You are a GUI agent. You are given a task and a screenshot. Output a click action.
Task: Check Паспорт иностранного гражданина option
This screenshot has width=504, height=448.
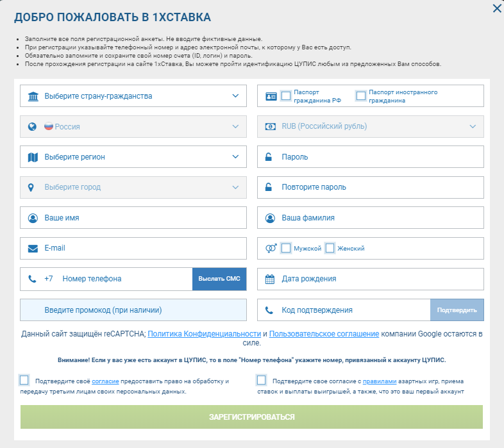pyautogui.click(x=361, y=95)
